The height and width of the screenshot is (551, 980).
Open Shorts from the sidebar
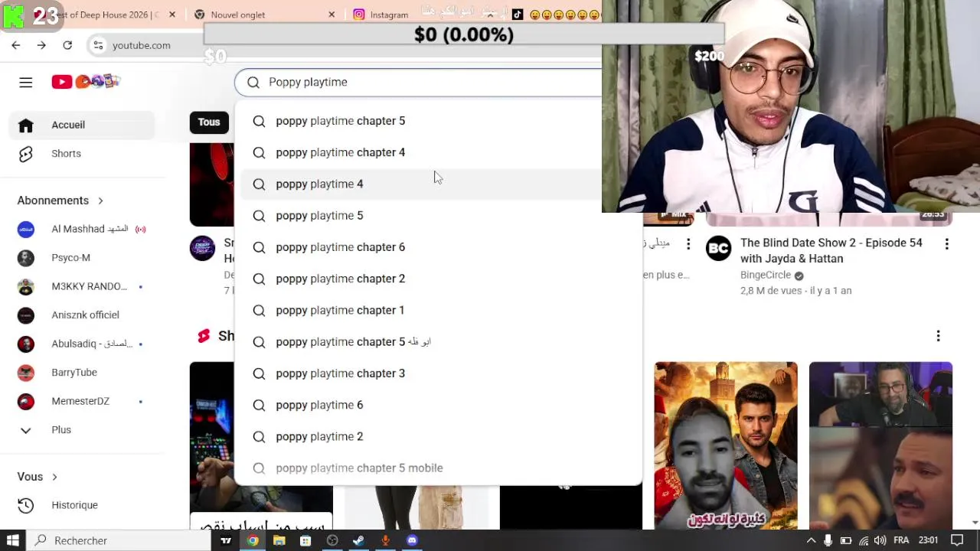tap(82, 154)
